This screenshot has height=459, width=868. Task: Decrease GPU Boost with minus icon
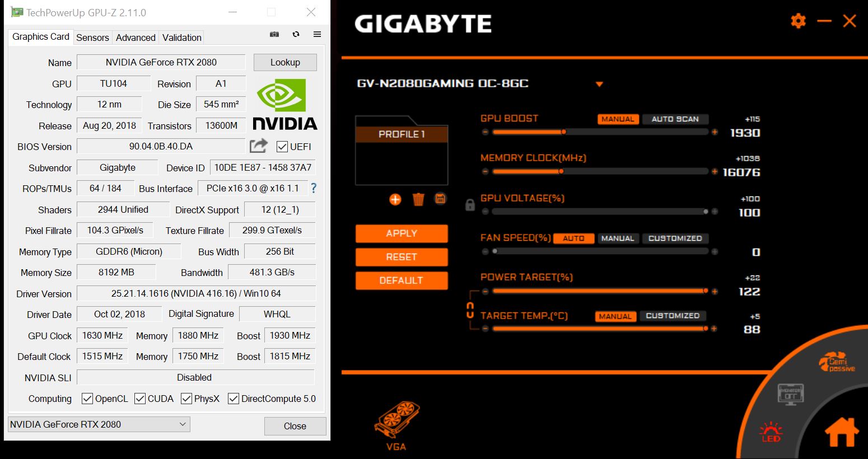[486, 132]
